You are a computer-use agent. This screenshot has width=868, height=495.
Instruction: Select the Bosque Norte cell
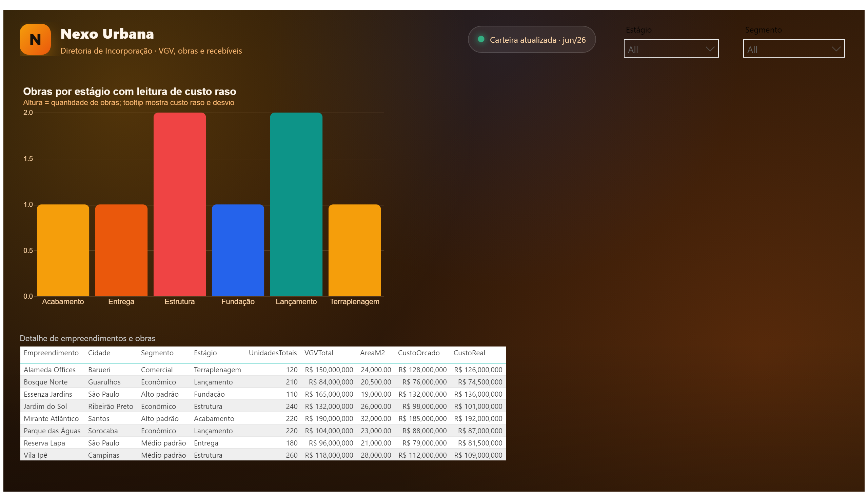click(x=45, y=382)
